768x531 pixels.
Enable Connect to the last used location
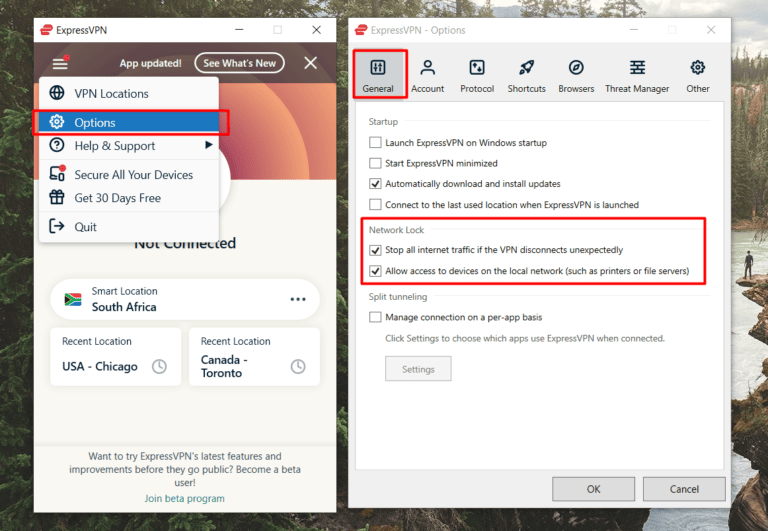(375, 204)
